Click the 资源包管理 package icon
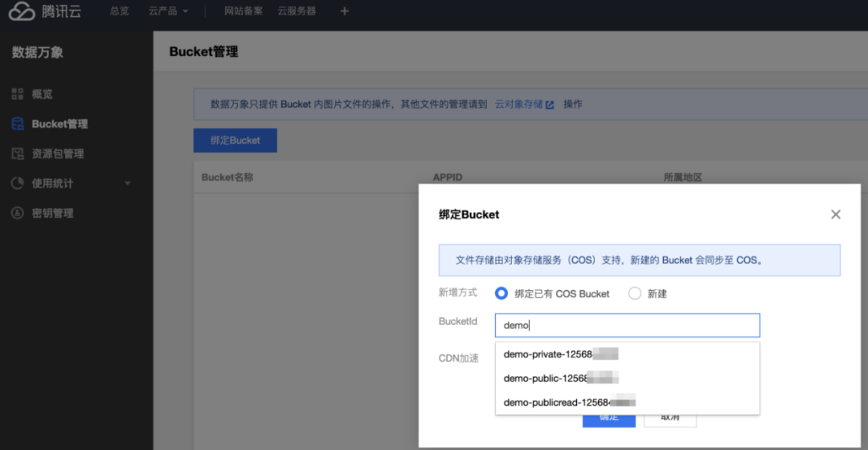 pyautogui.click(x=18, y=153)
